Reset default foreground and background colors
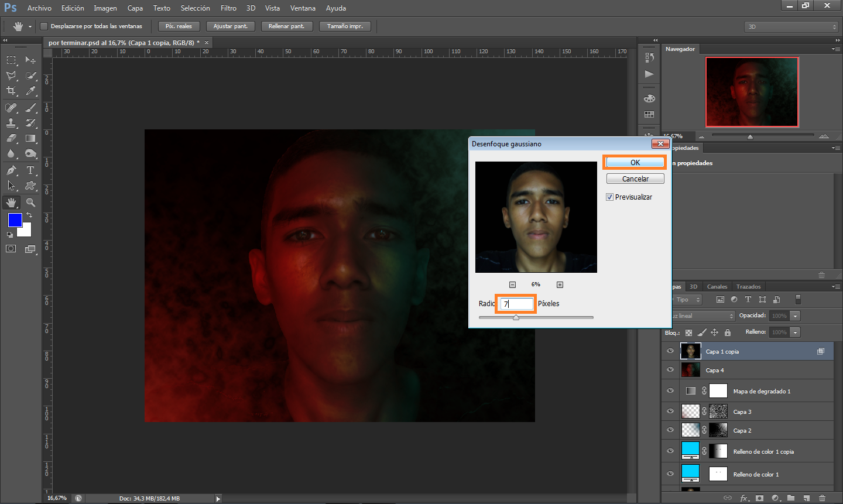The height and width of the screenshot is (504, 843). pyautogui.click(x=9, y=235)
